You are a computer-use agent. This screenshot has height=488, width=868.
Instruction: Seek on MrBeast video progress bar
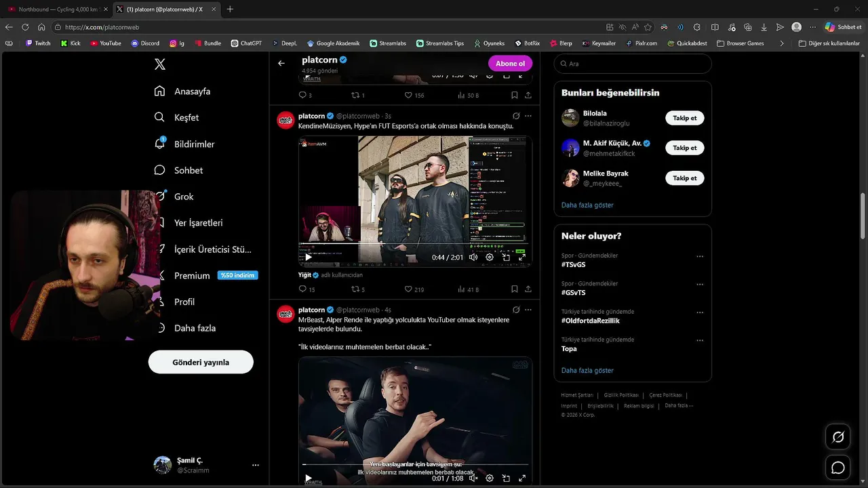click(x=415, y=464)
